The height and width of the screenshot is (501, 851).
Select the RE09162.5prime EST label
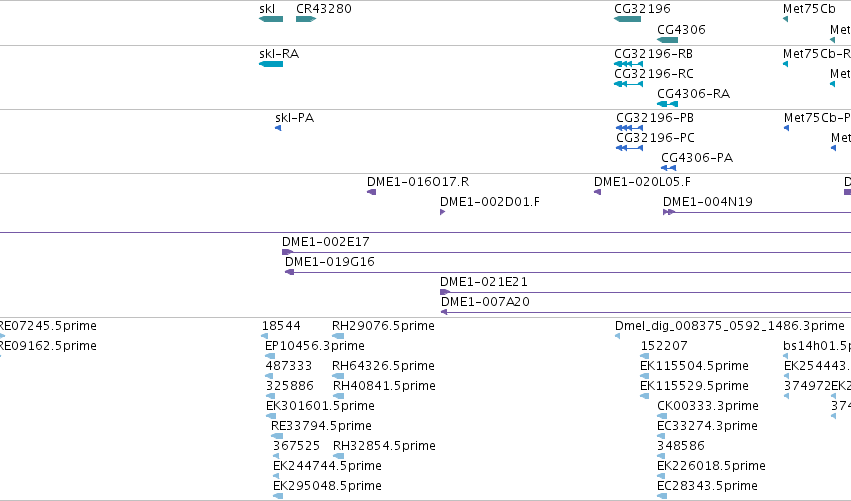[x=48, y=346]
